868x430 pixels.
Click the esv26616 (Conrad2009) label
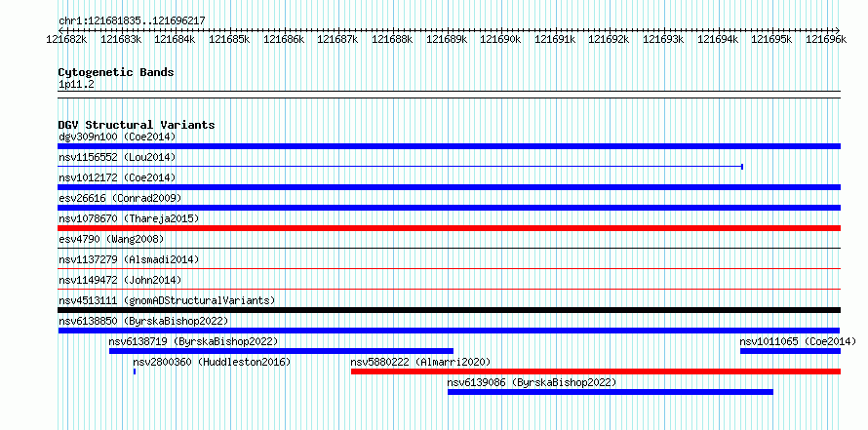pos(120,198)
